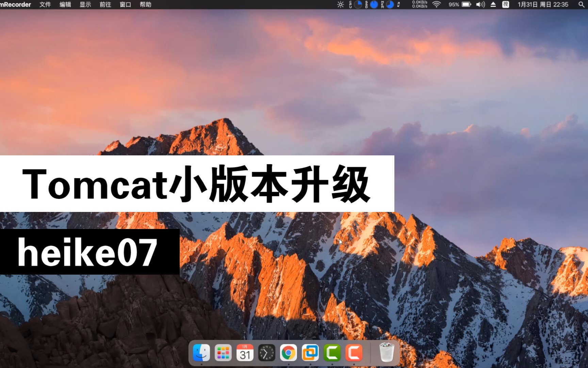The width and height of the screenshot is (588, 368).
Task: Open Launchpad from the Dock
Action: 223,353
